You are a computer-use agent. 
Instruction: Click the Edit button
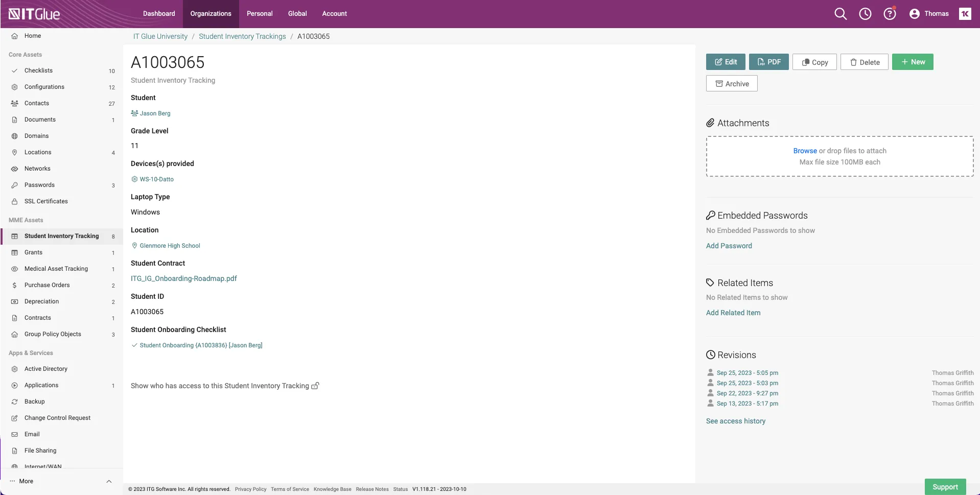tap(726, 62)
